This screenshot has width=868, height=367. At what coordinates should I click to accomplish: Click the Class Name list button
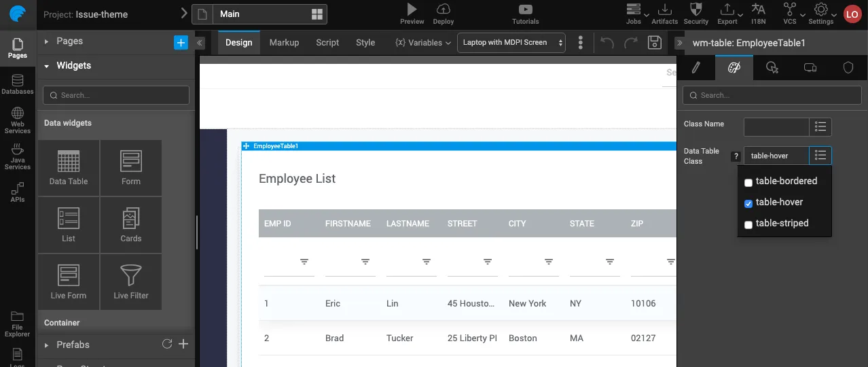click(820, 127)
